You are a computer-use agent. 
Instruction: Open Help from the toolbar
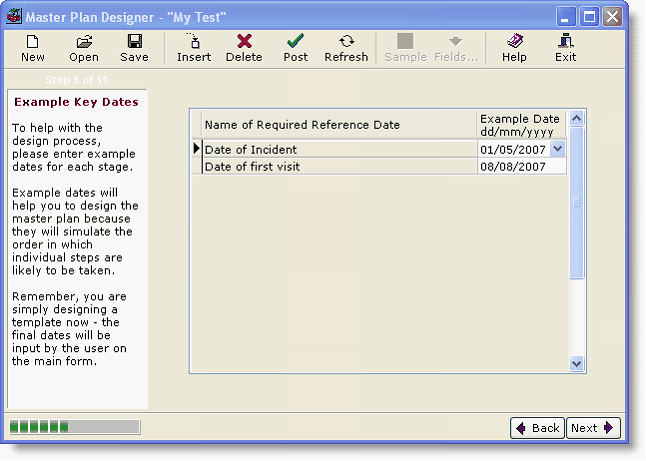pyautogui.click(x=514, y=47)
